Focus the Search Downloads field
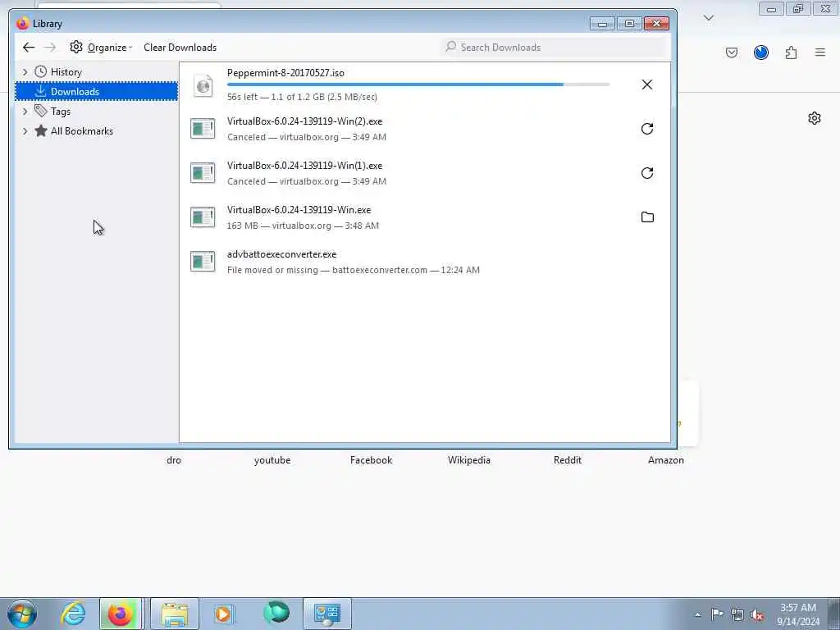840x630 pixels. (x=554, y=47)
